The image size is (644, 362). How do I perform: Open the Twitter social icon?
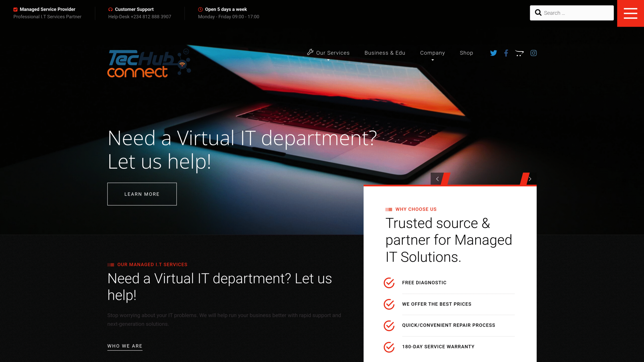point(493,53)
